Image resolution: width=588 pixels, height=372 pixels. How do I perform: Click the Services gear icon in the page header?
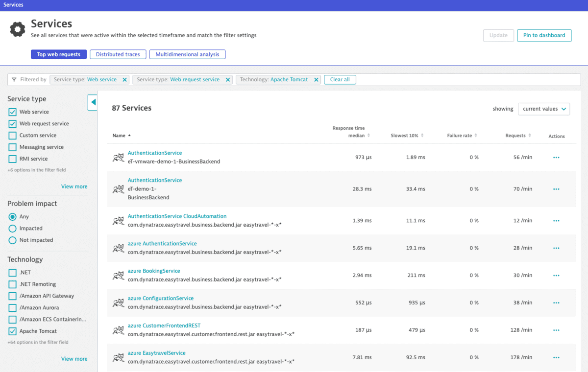[17, 29]
